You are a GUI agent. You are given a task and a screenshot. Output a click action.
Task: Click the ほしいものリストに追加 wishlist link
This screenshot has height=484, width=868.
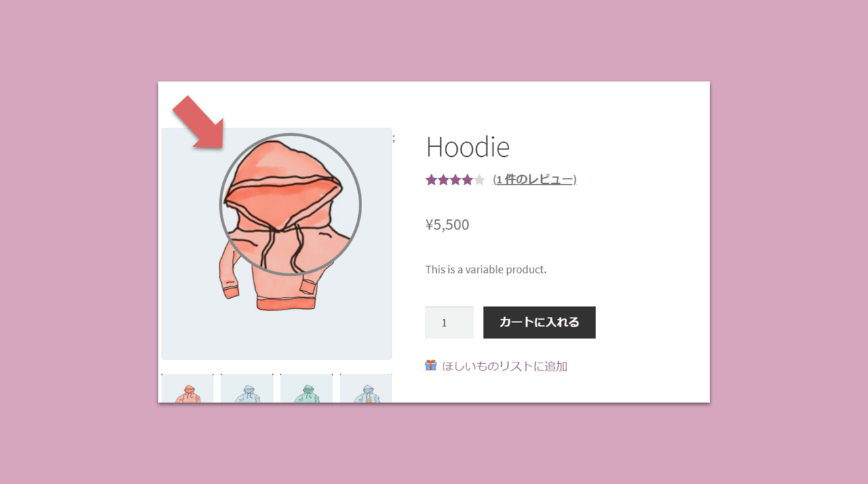(505, 366)
